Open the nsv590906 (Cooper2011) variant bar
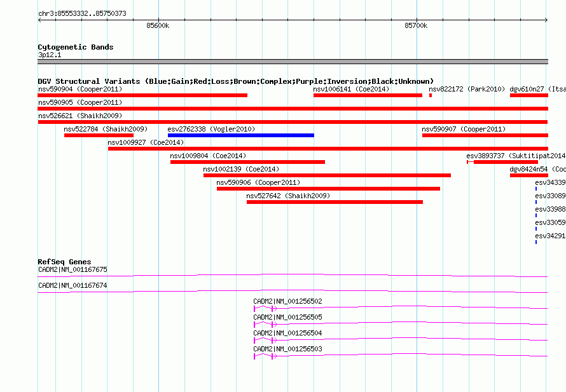 329,189
